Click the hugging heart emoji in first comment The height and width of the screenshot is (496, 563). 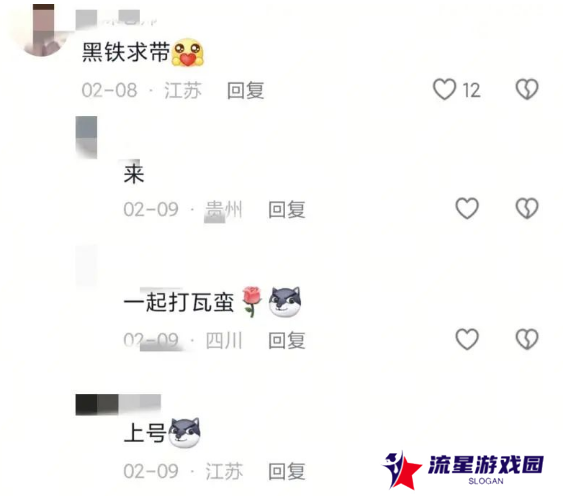click(x=188, y=52)
